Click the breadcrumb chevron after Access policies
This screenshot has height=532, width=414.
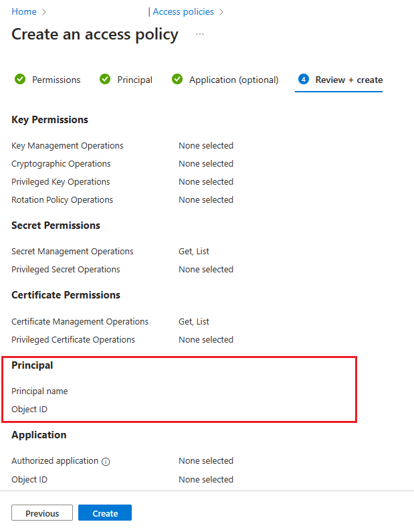point(221,12)
